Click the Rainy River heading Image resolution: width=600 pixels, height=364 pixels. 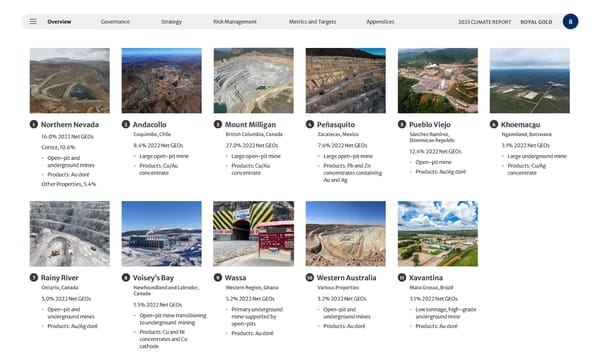pyautogui.click(x=60, y=277)
